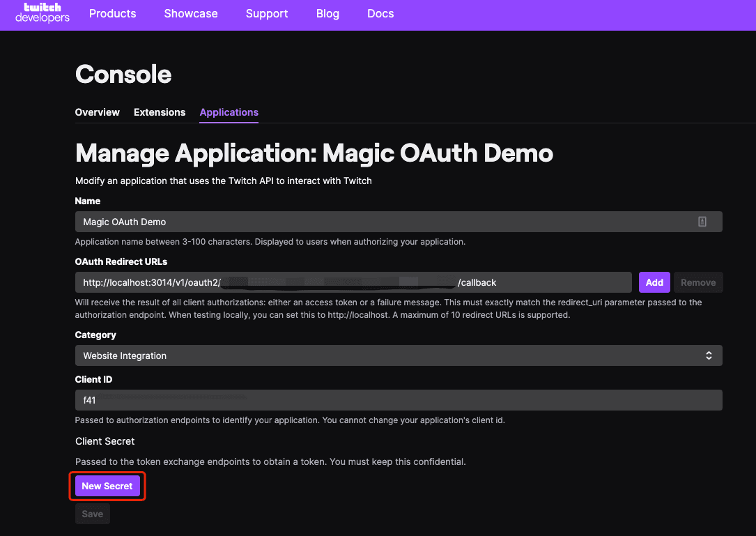This screenshot has height=536, width=756.
Task: Click the Console page heading
Action: tap(123, 75)
